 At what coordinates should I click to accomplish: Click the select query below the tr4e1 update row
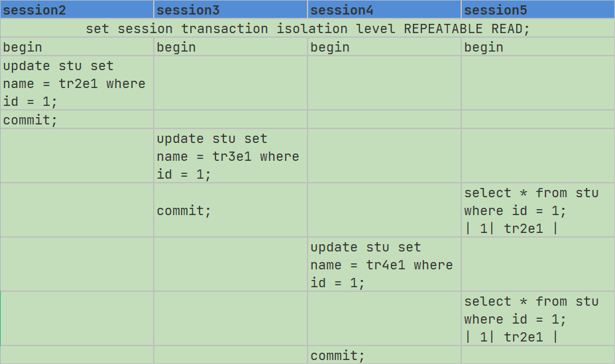538,319
